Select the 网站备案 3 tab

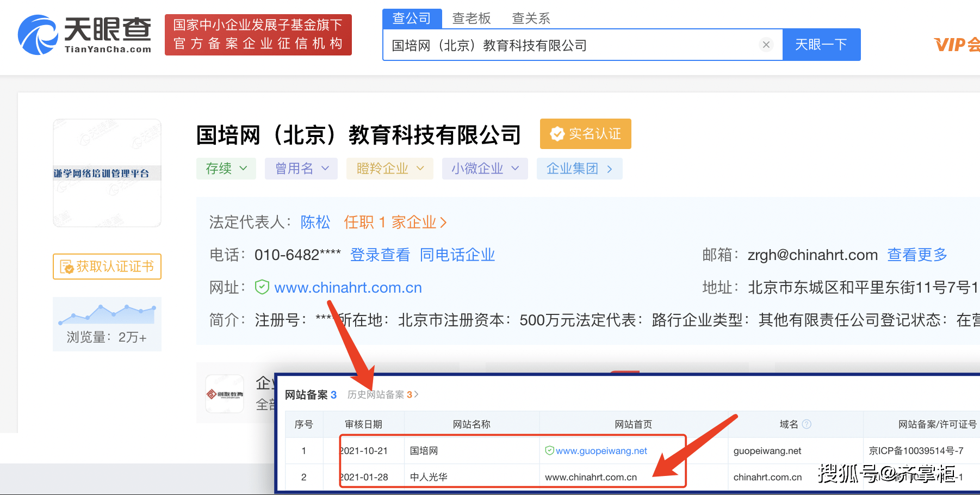[x=311, y=394]
